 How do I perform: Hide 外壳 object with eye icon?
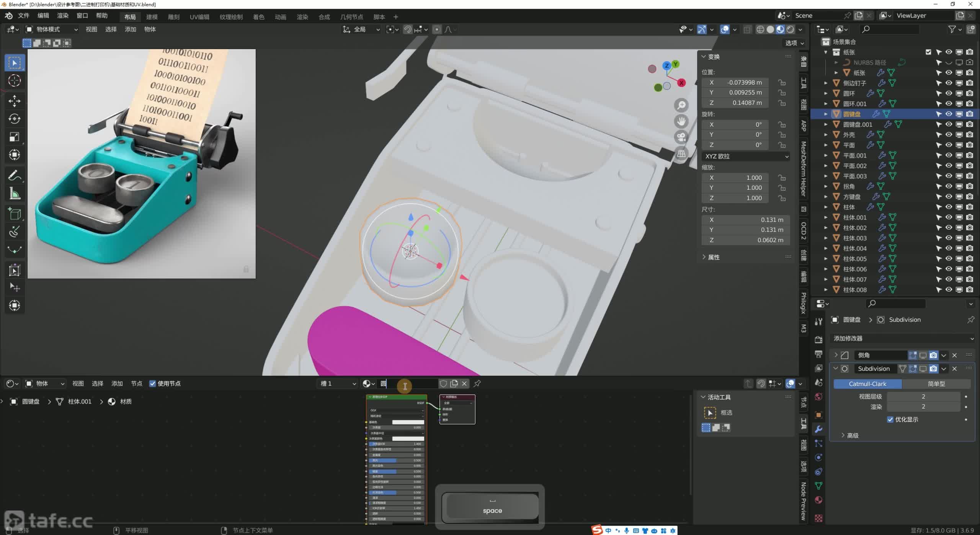pos(949,135)
